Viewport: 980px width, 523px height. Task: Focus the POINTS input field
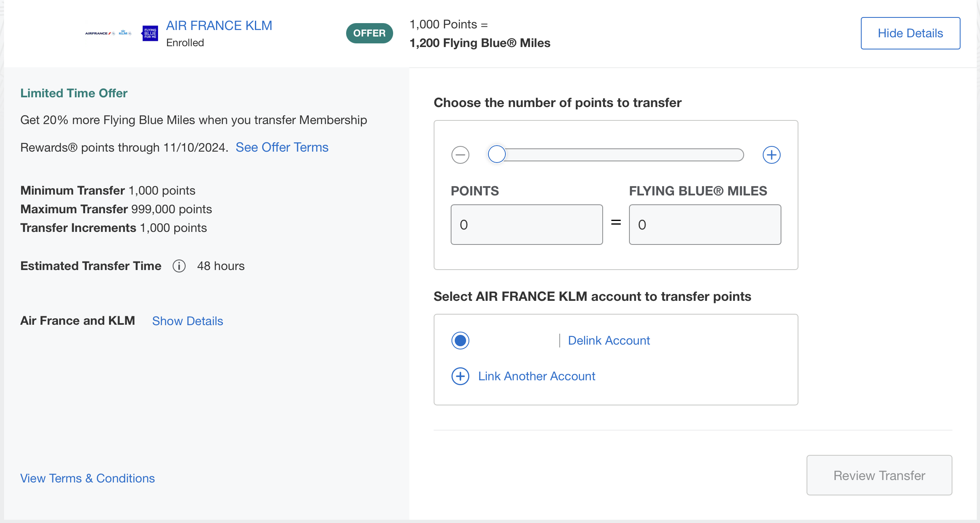[x=526, y=225]
